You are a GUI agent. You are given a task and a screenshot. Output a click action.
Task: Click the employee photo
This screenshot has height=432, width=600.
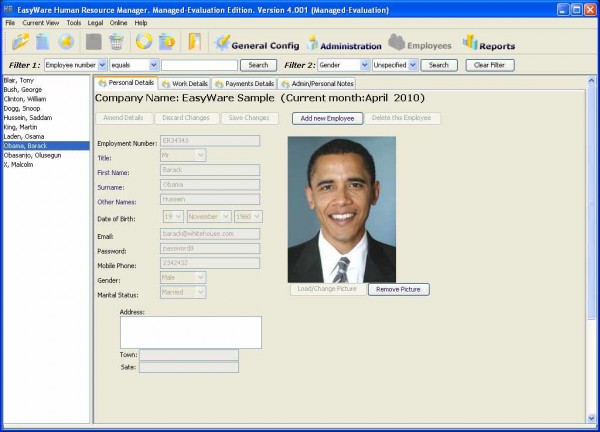(342, 210)
